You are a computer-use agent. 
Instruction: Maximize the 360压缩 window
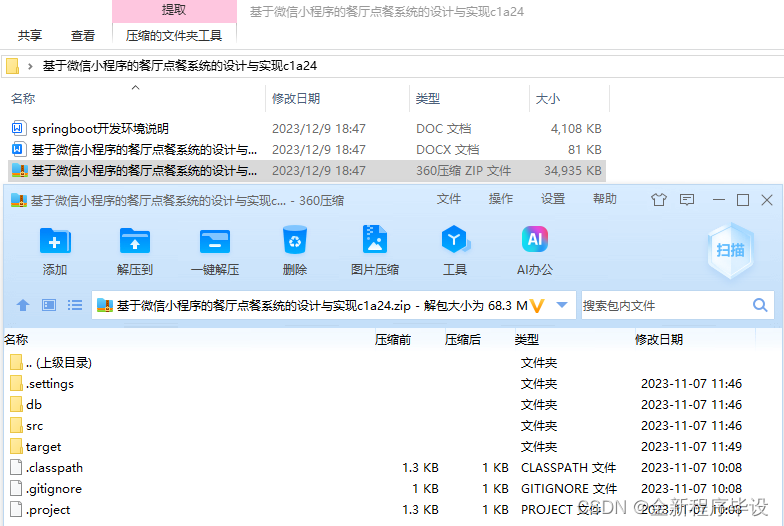coord(743,200)
